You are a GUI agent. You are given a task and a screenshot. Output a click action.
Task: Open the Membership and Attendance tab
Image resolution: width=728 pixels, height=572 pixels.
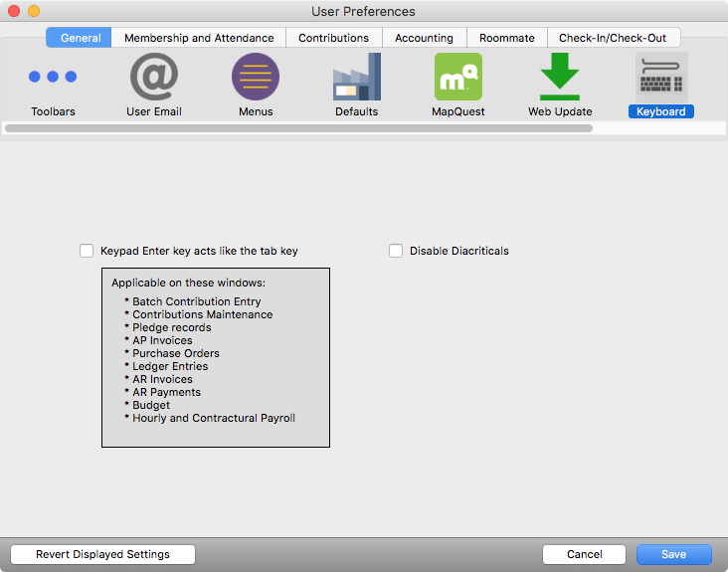point(199,38)
